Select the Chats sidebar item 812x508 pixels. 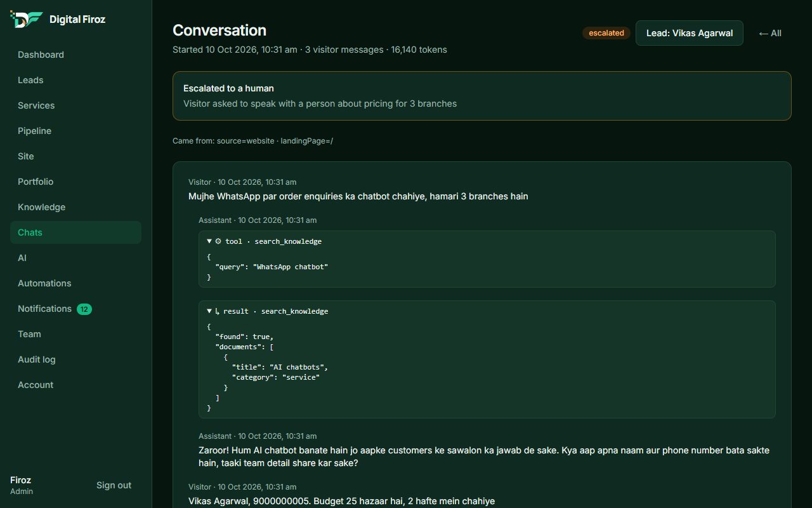tap(75, 232)
